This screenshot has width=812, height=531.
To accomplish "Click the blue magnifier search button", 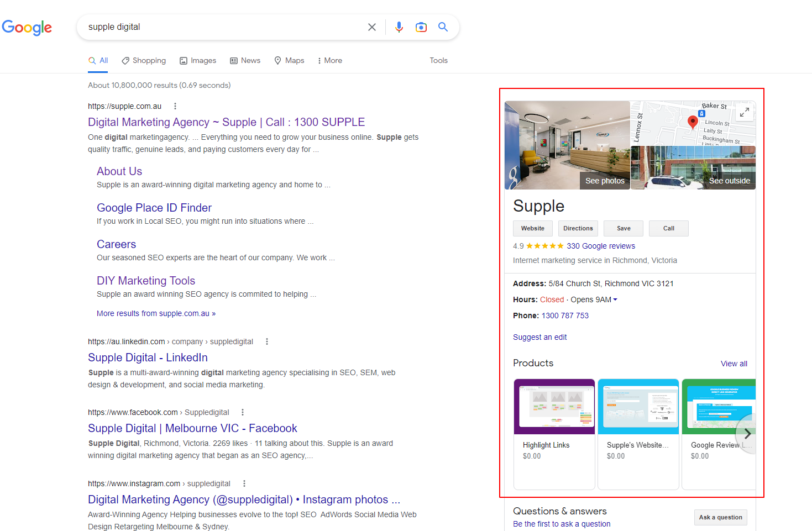I will [443, 27].
